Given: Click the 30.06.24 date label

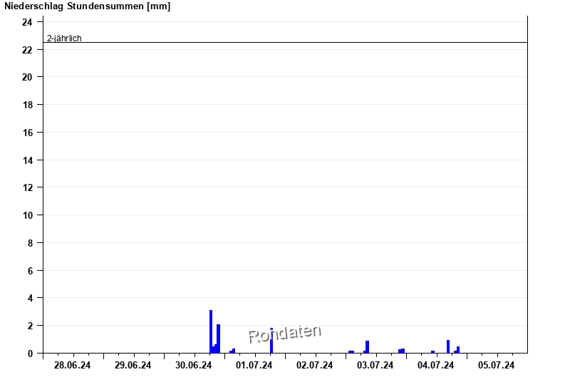Looking at the screenshot, I should 194,366.
